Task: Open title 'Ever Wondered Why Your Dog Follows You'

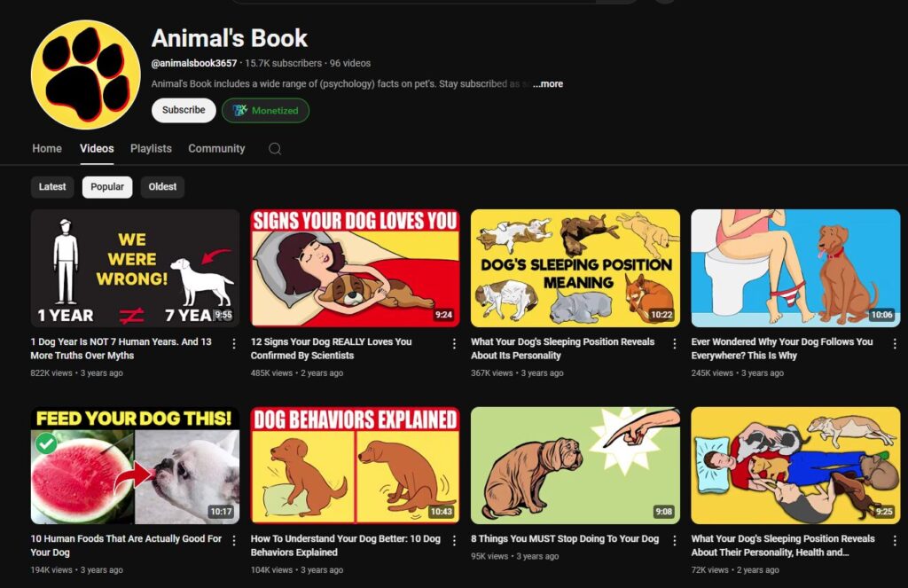Action: [782, 349]
